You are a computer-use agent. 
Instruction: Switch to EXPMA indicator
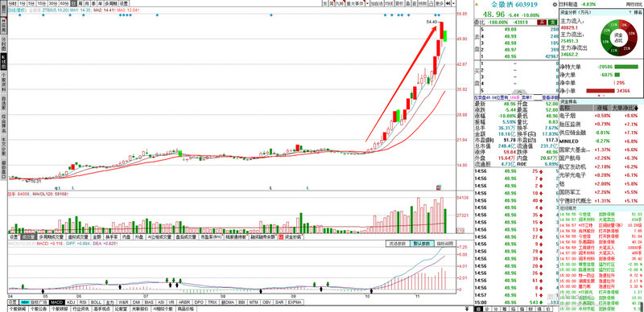click(x=295, y=302)
